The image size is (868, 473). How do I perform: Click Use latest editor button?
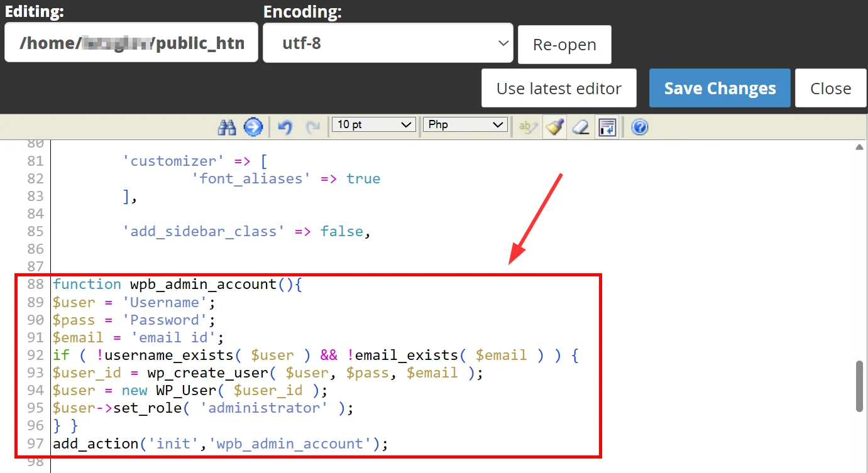(x=559, y=89)
